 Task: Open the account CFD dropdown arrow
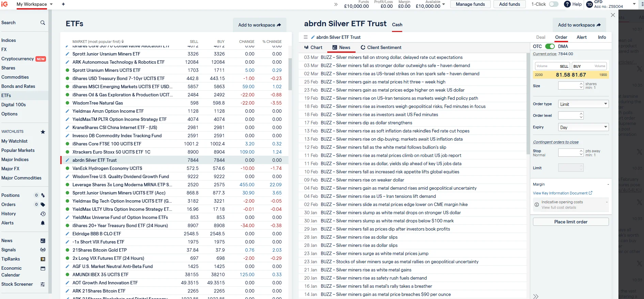click(634, 4)
